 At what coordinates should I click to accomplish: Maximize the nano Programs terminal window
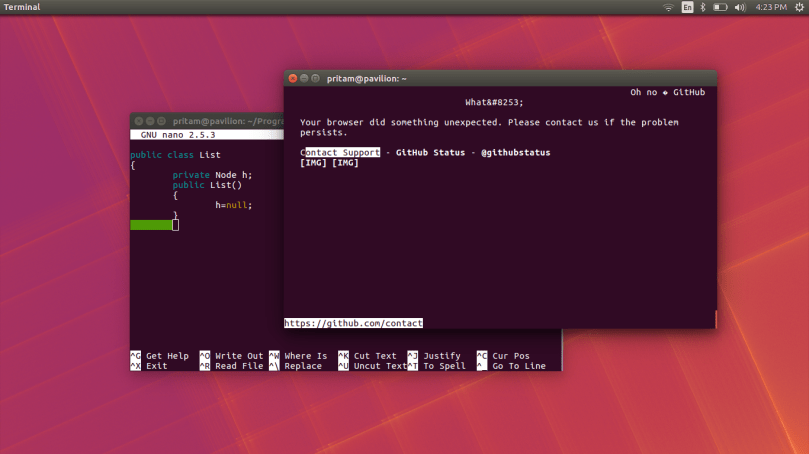pos(161,121)
